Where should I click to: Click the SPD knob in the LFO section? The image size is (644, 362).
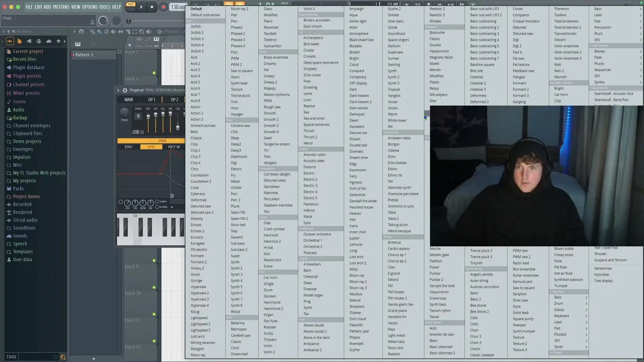[127, 203]
